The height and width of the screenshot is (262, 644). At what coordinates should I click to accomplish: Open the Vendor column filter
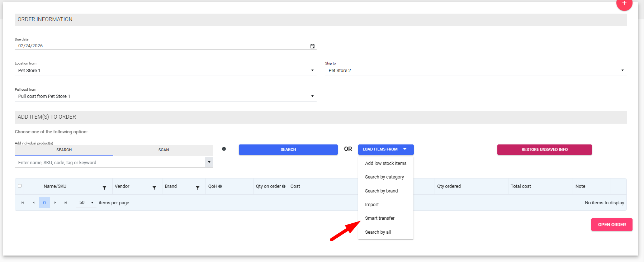[x=154, y=188]
